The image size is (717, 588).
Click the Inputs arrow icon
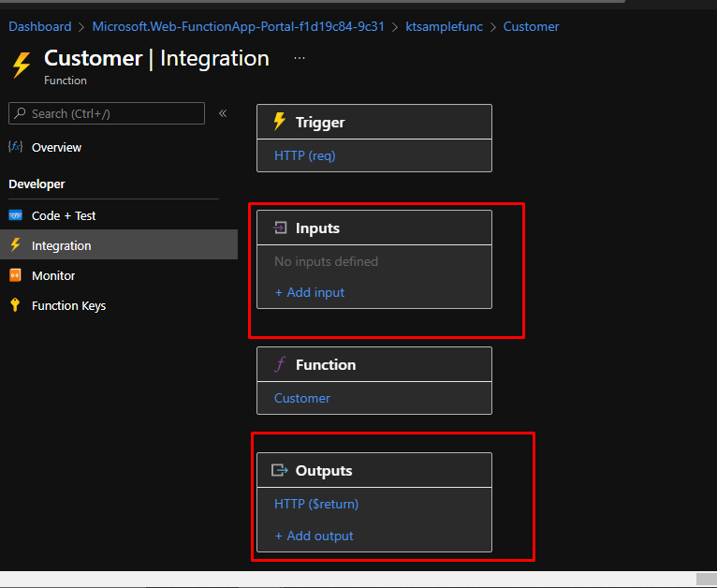click(x=279, y=228)
